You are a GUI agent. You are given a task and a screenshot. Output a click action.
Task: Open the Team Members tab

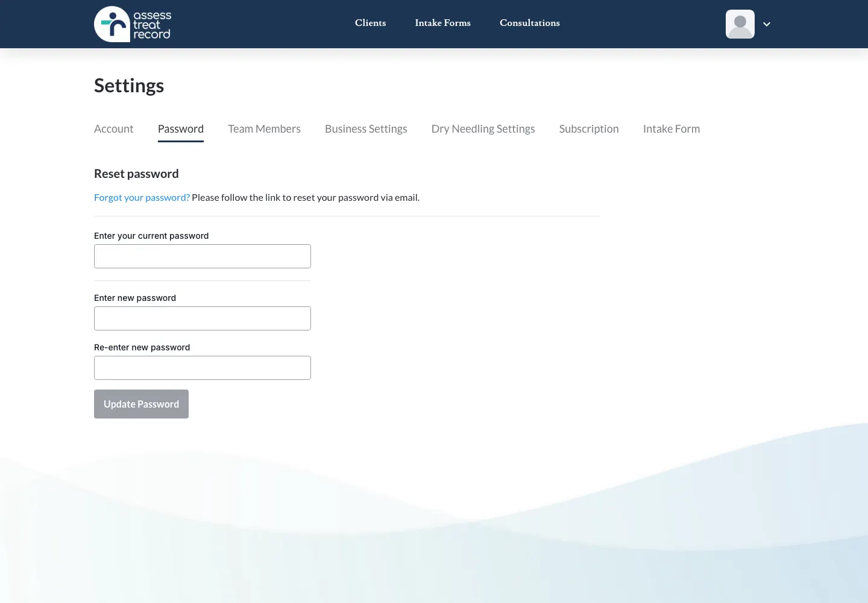(264, 129)
